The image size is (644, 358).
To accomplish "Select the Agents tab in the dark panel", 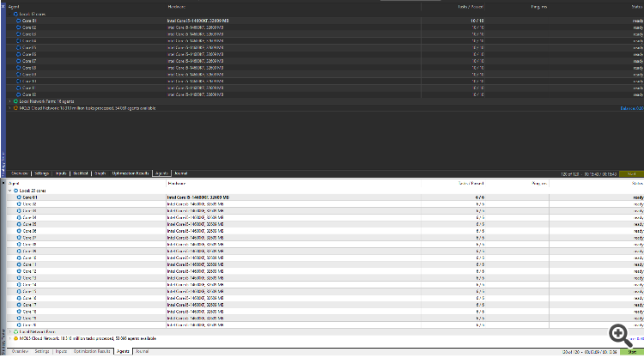I will coord(161,173).
